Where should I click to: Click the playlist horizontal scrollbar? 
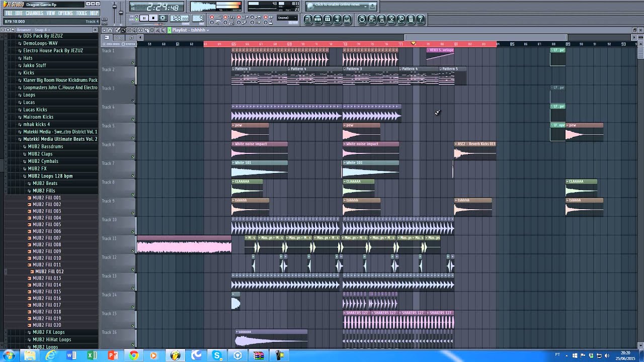[486, 37]
